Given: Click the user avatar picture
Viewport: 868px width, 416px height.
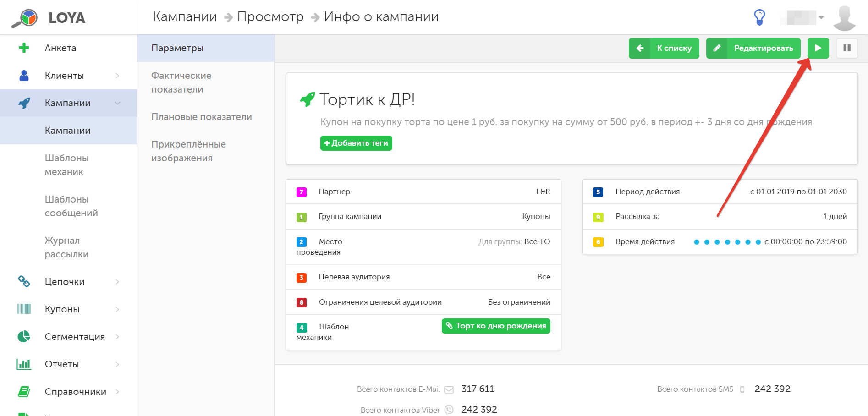Looking at the screenshot, I should point(844,18).
